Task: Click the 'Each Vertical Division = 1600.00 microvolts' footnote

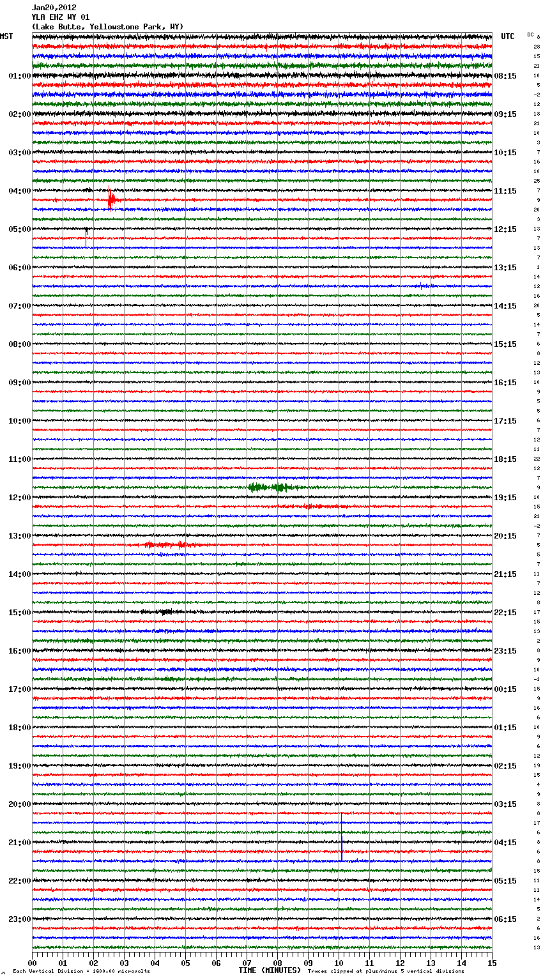Action: (x=81, y=971)
